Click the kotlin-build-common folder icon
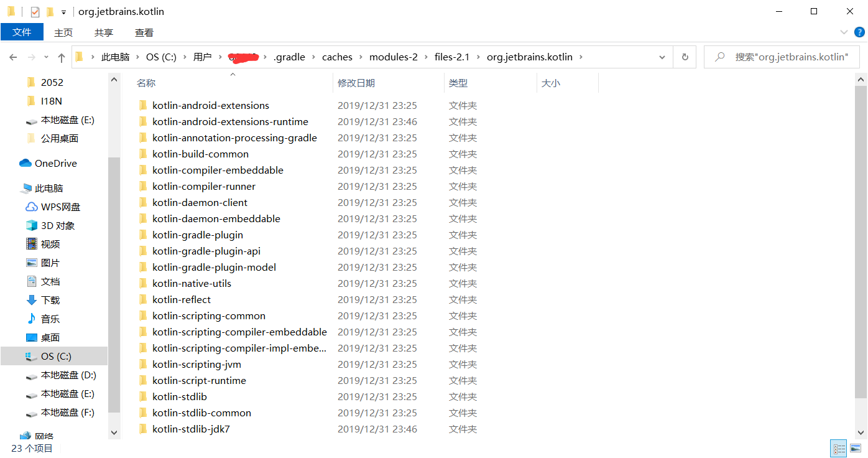This screenshot has width=868, height=458. (x=143, y=154)
